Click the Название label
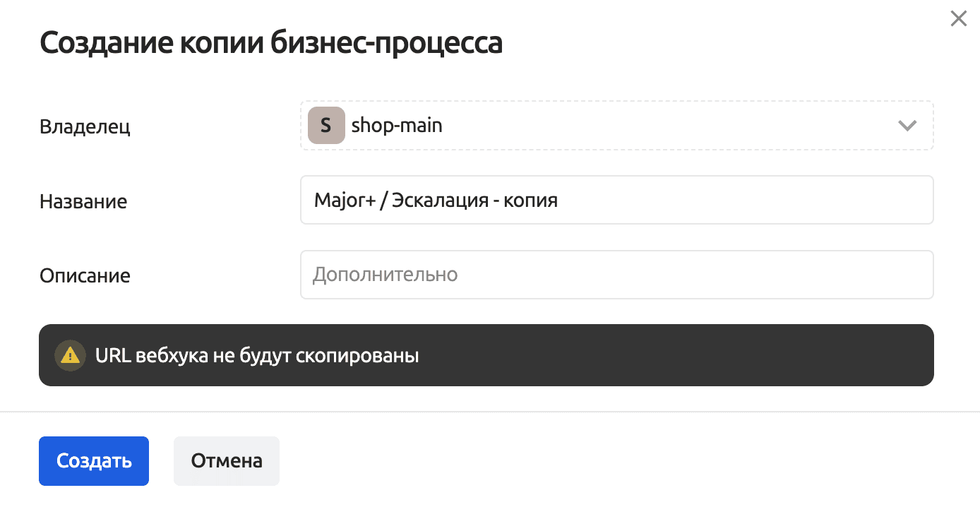The image size is (980, 507). [83, 201]
